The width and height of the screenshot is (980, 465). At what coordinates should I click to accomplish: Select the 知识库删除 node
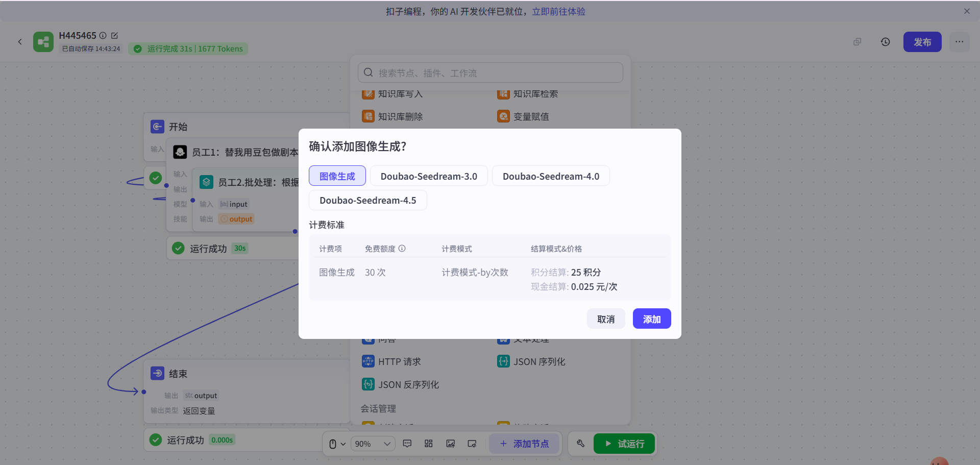point(393,116)
